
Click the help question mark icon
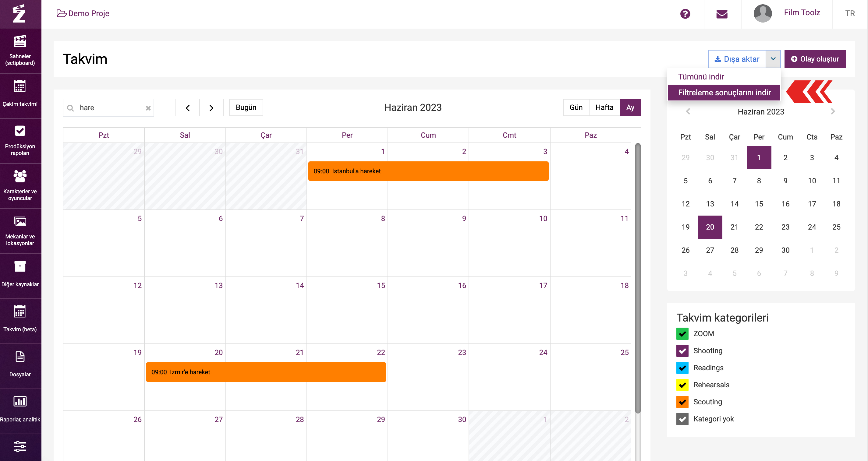tap(685, 14)
